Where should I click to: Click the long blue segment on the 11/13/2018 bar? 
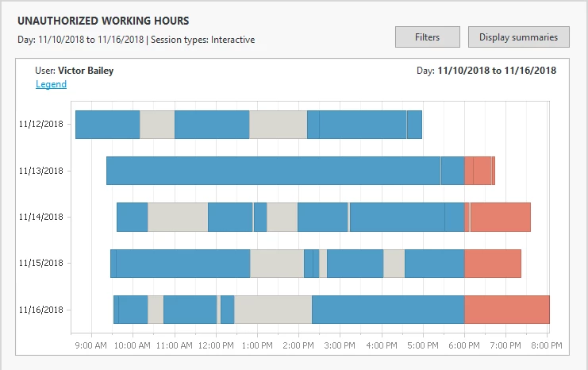pyautogui.click(x=273, y=171)
